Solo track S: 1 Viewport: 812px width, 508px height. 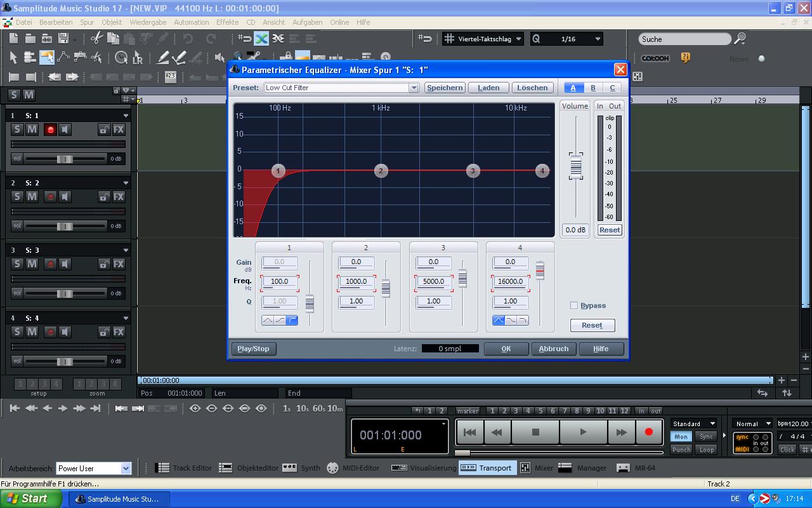coord(17,130)
